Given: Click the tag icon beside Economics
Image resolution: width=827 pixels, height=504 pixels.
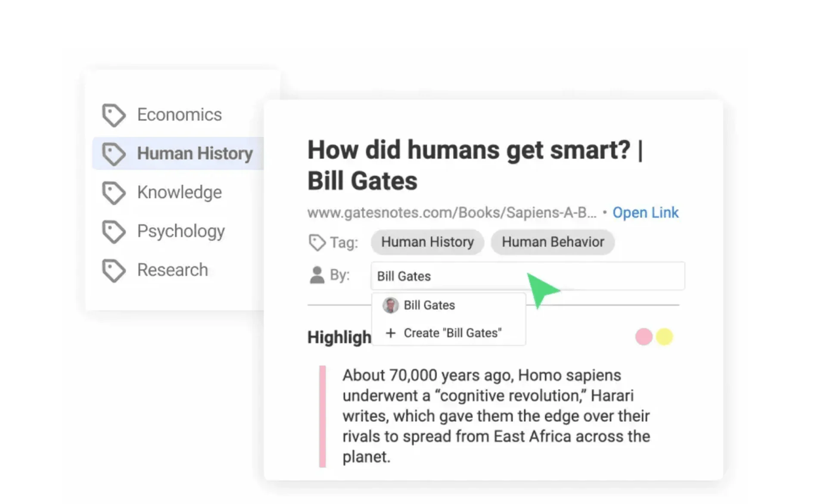Looking at the screenshot, I should pyautogui.click(x=113, y=115).
